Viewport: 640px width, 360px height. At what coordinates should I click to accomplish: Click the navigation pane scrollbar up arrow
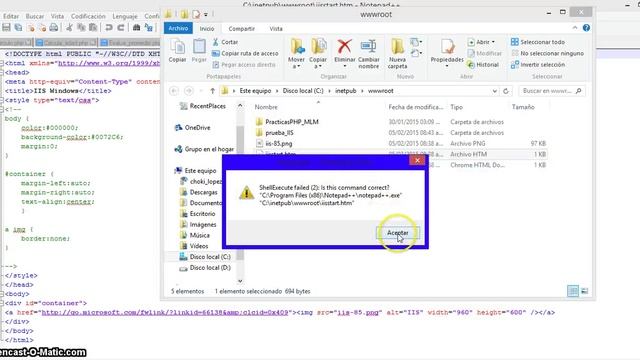click(x=240, y=106)
